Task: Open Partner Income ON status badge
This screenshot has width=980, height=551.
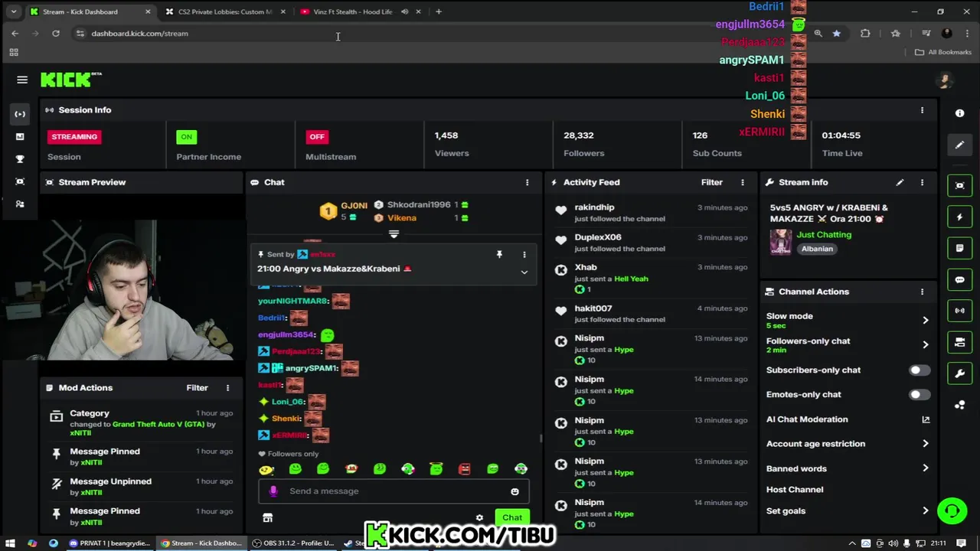Action: (186, 137)
